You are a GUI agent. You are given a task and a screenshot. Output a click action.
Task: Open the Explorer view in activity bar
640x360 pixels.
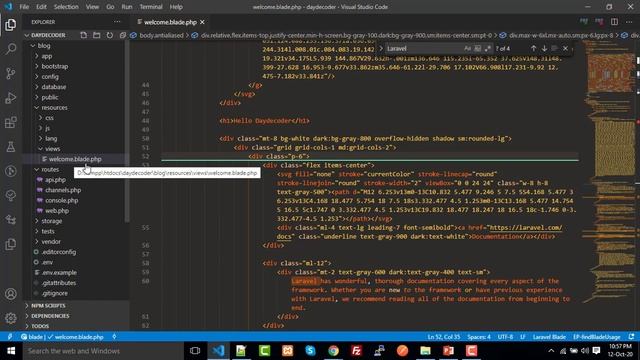click(11, 25)
